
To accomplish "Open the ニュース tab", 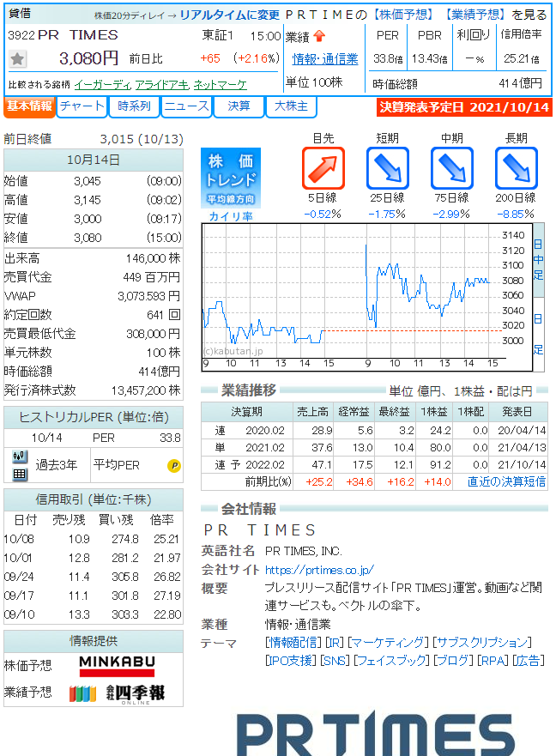I will tap(186, 106).
